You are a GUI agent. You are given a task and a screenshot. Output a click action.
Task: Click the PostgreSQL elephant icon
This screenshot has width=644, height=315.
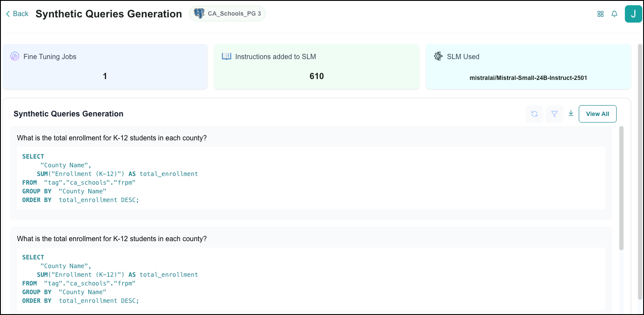[x=199, y=14]
